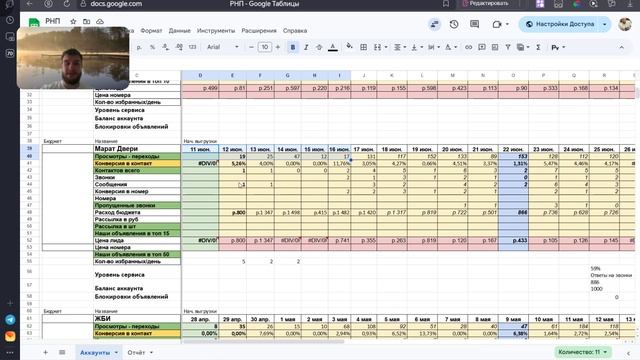The height and width of the screenshot is (360, 640).
Task: Open text wrapping dropdown
Action: click(x=433, y=47)
